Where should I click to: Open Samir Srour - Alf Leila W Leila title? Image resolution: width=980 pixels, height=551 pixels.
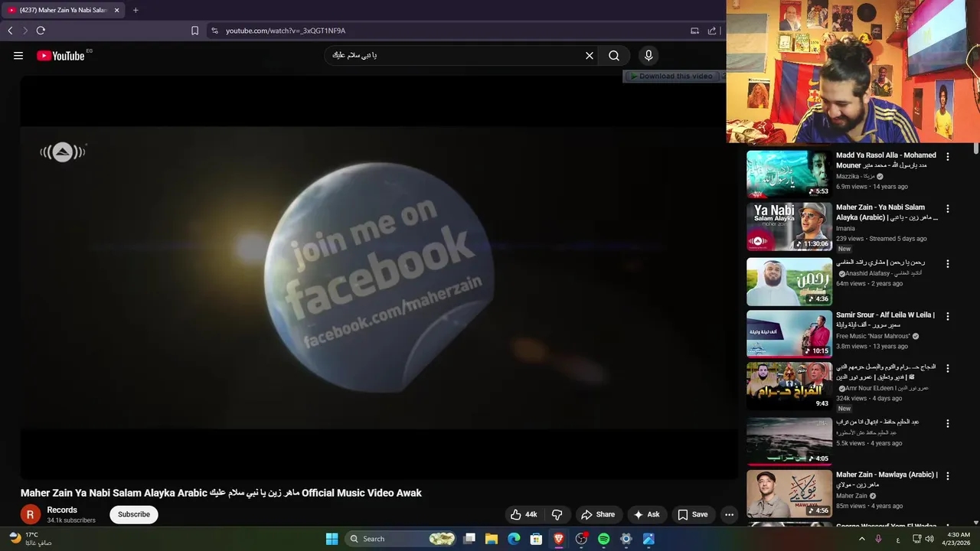pyautogui.click(x=885, y=320)
